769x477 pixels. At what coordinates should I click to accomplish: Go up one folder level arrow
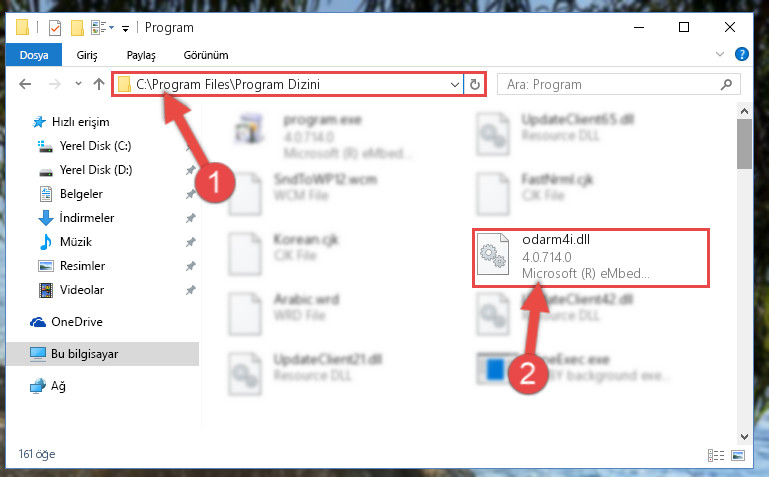[x=99, y=84]
